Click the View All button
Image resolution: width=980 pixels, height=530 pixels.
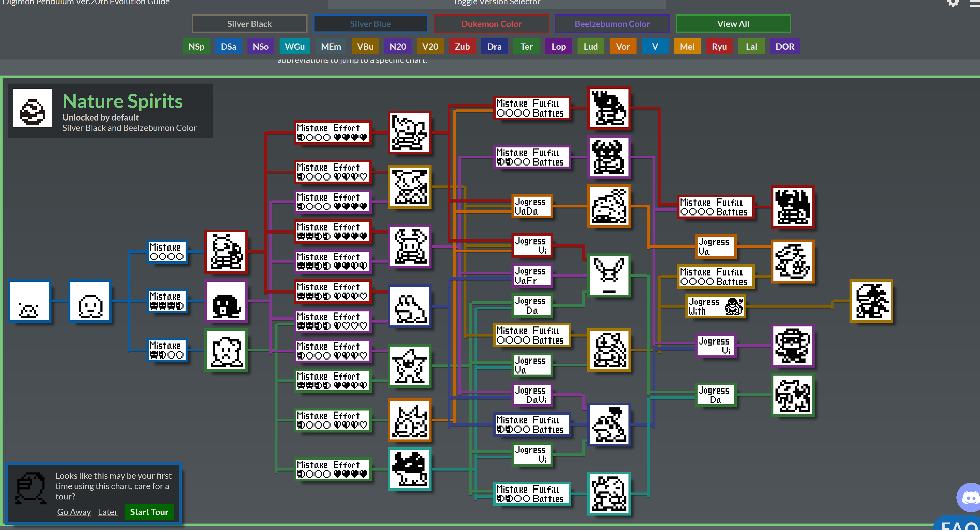(x=733, y=24)
